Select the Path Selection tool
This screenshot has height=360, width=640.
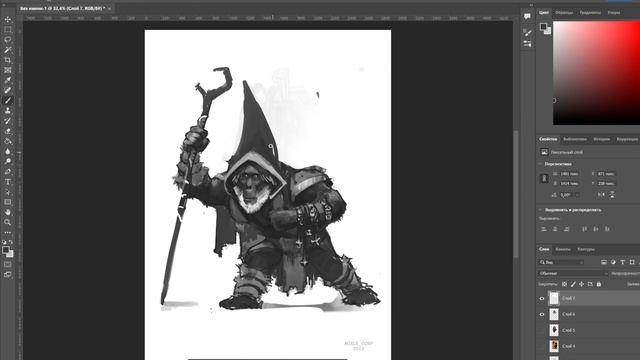point(8,192)
